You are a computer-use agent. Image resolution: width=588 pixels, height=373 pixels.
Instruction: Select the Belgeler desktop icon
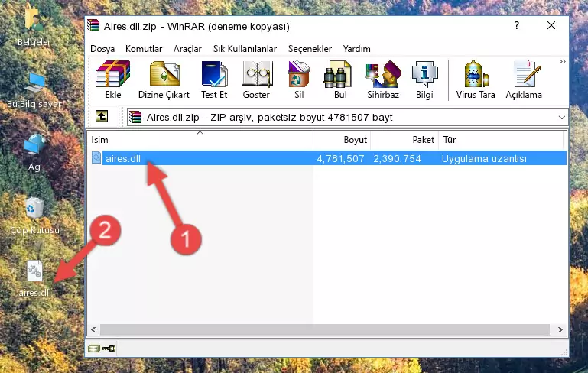coord(34,26)
